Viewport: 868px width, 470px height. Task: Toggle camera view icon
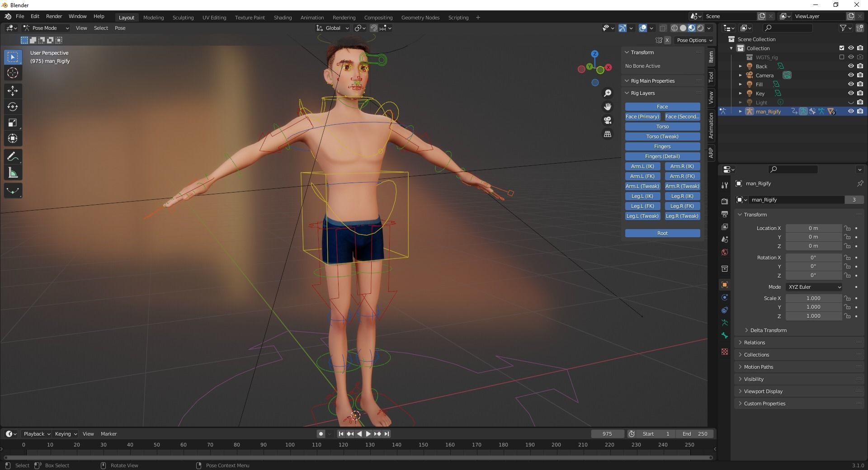[608, 120]
